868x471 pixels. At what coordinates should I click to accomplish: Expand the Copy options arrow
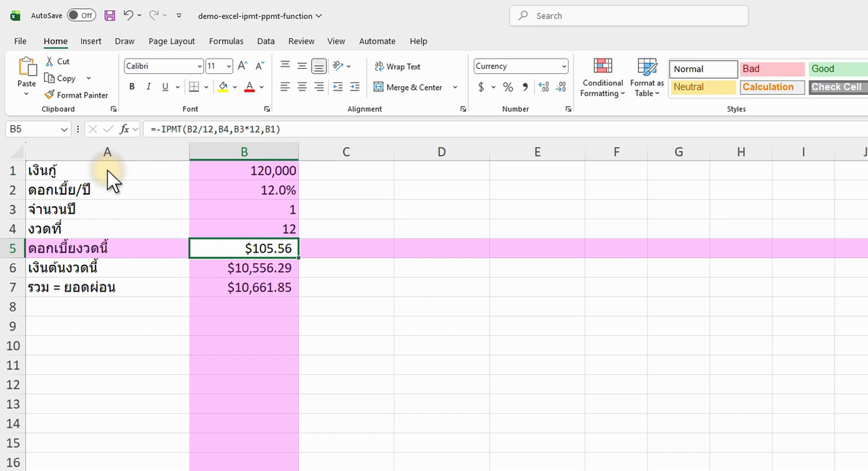(89, 78)
